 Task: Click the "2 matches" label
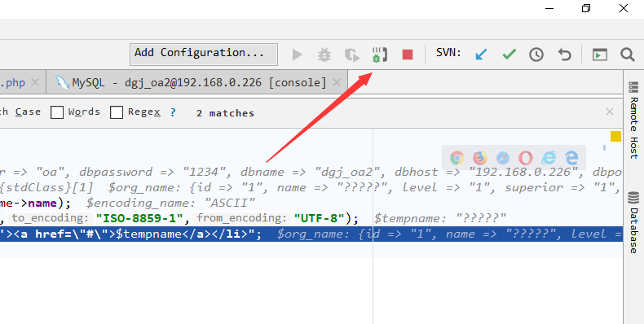tap(225, 113)
